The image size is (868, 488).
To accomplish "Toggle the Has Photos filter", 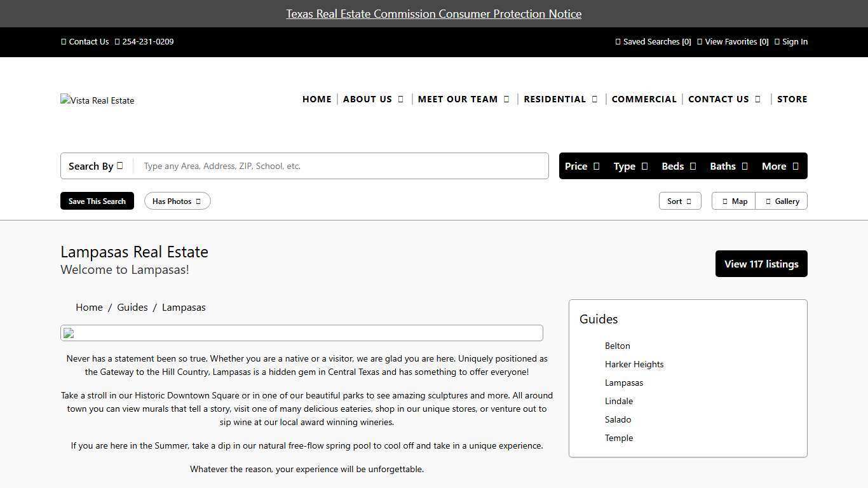I will tap(177, 201).
